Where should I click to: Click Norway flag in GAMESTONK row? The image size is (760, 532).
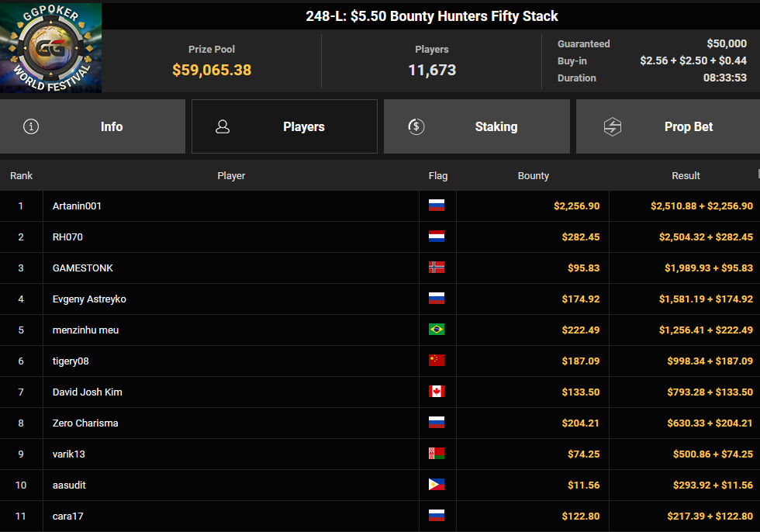(437, 268)
